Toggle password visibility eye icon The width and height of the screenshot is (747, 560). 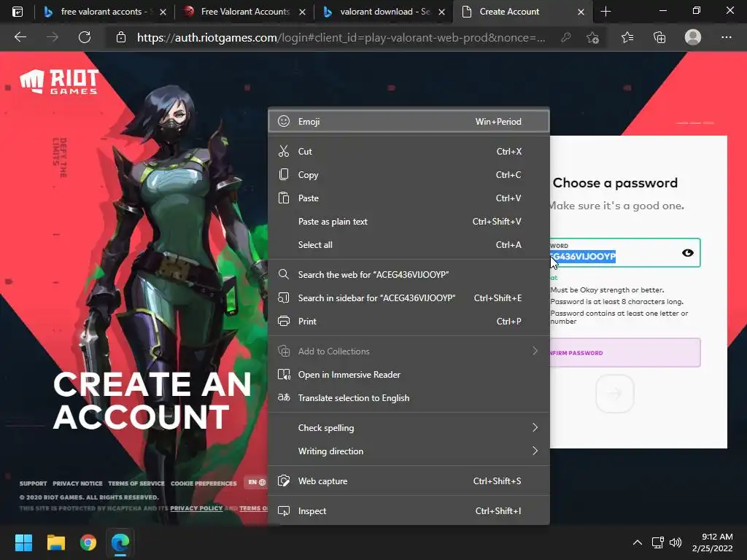point(687,253)
